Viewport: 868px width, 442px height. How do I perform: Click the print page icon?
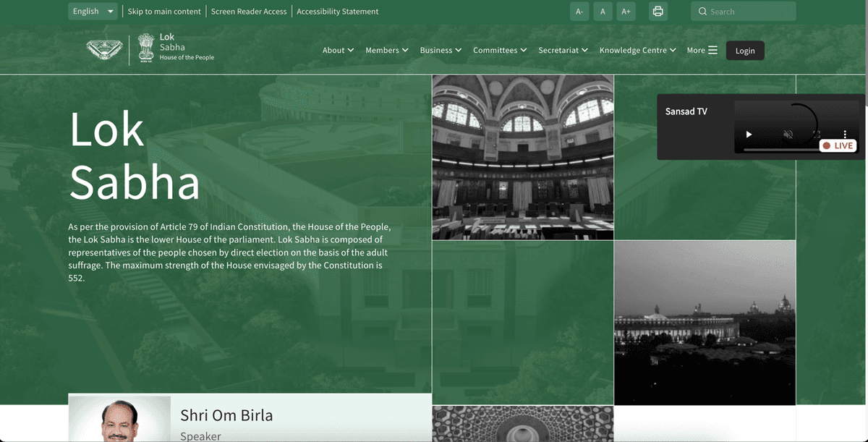[658, 12]
